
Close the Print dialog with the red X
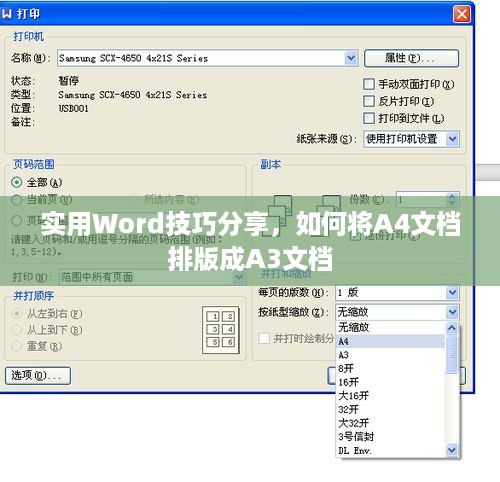pyautogui.click(x=462, y=14)
